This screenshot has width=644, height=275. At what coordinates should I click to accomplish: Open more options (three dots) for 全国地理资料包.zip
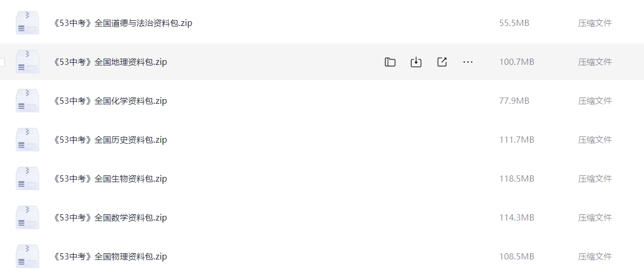pos(468,62)
